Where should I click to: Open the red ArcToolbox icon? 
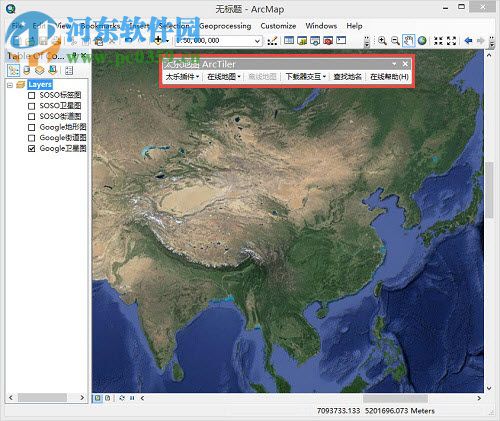pyautogui.click(x=328, y=41)
